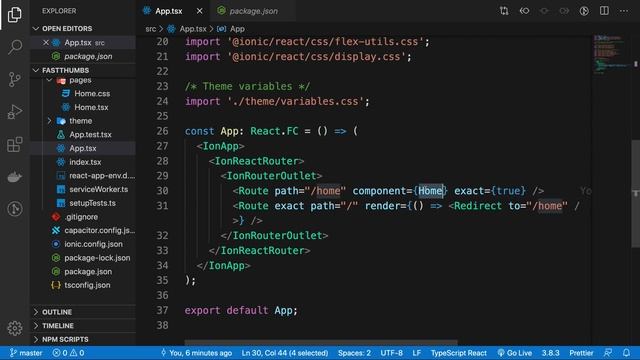Click the go to previous change icon
Image resolution: width=640 pixels, height=360 pixels.
point(524,11)
